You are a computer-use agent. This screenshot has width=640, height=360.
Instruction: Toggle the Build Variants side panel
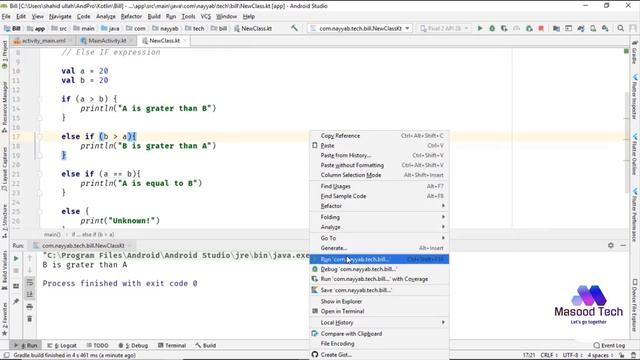[4, 270]
